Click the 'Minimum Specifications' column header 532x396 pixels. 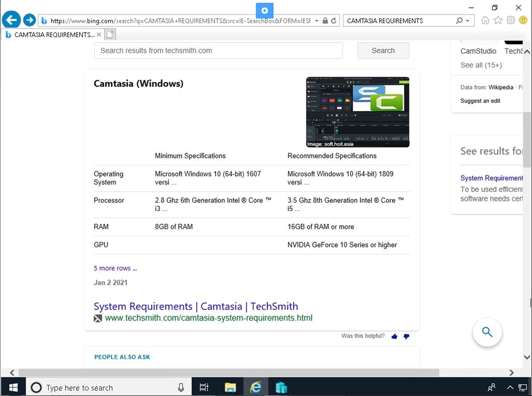tap(190, 156)
